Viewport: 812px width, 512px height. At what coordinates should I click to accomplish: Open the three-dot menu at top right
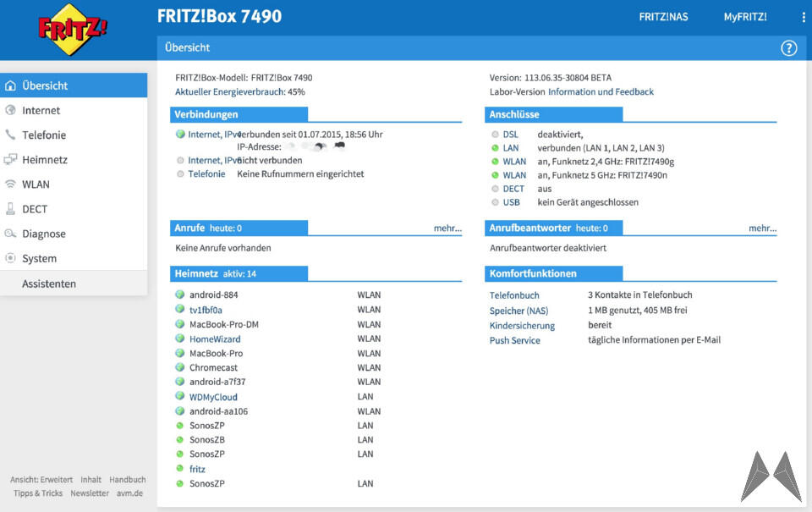pos(804,17)
